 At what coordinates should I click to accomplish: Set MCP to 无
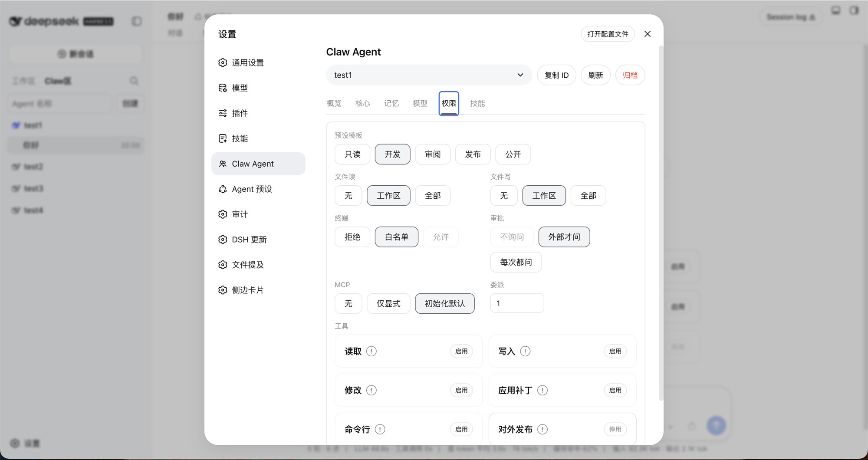tap(348, 303)
